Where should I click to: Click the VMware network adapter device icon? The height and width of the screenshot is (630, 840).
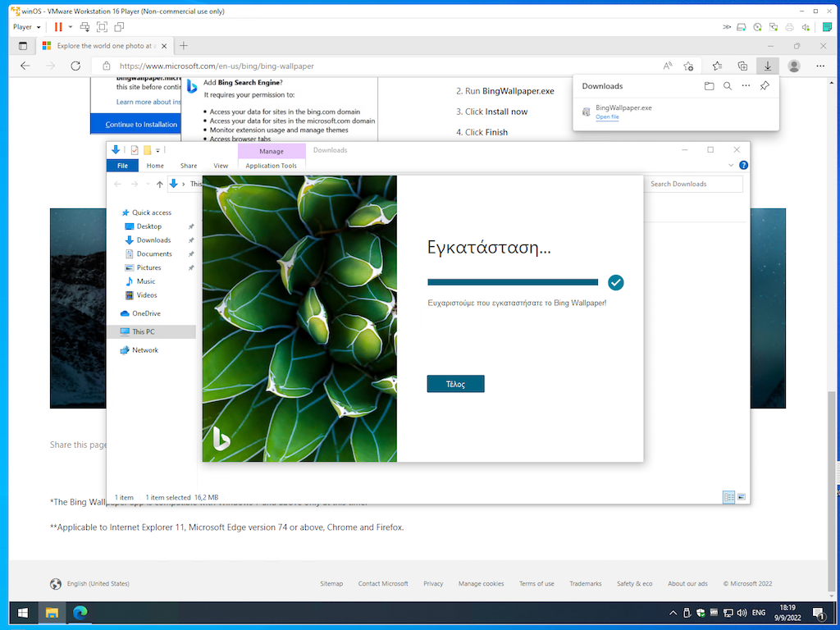pos(773,27)
